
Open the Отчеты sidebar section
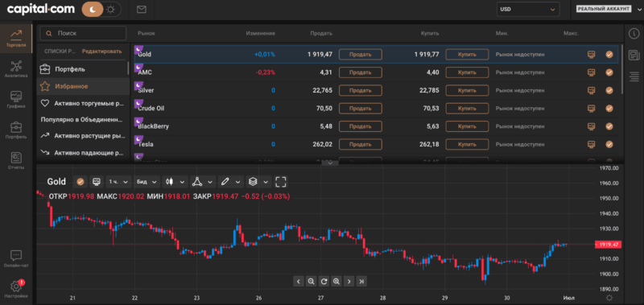(x=16, y=161)
